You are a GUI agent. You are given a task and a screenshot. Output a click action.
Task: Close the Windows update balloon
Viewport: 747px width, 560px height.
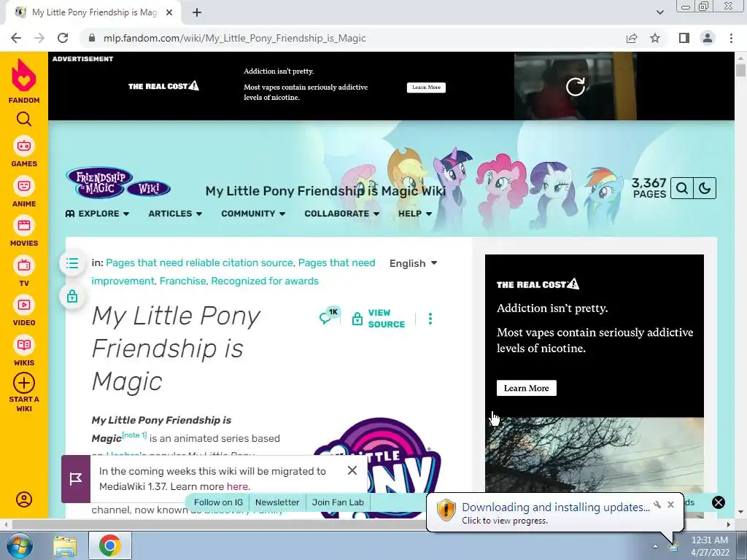[x=671, y=505]
